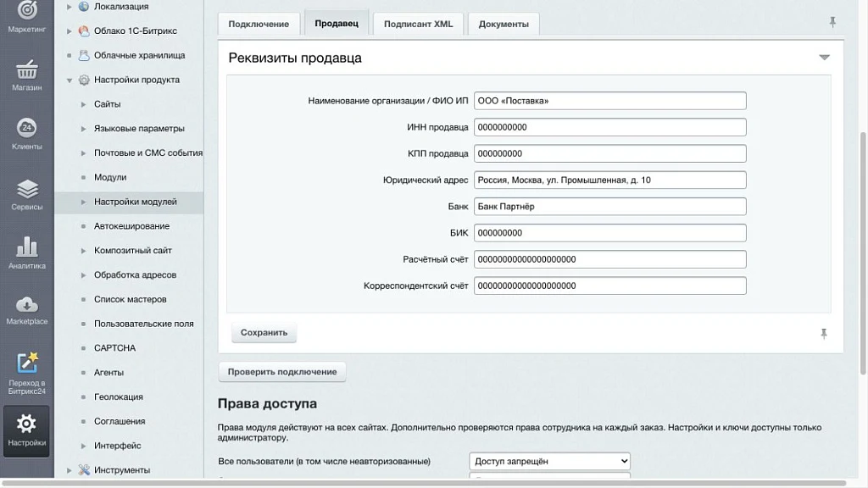The height and width of the screenshot is (488, 868).
Task: Click the КПП продавца field
Action: pos(610,153)
